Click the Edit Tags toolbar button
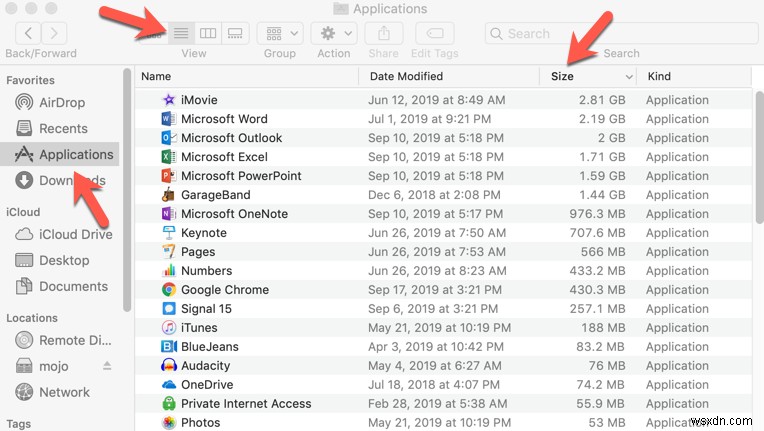764x431 pixels. click(x=435, y=33)
